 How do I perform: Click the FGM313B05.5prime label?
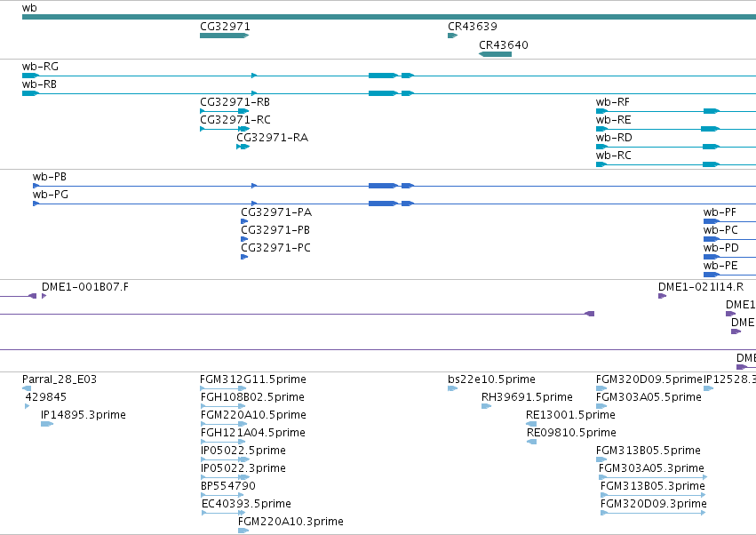coord(649,451)
